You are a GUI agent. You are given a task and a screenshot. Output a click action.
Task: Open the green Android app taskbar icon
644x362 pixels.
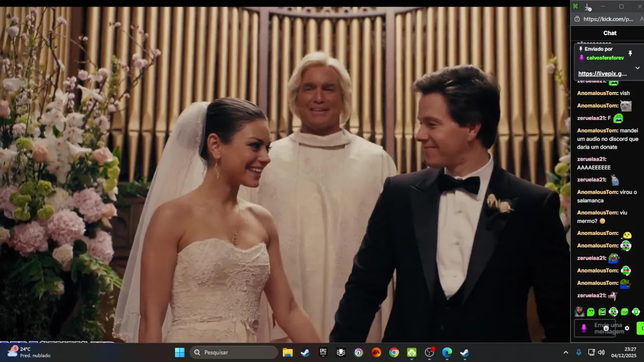412,352
